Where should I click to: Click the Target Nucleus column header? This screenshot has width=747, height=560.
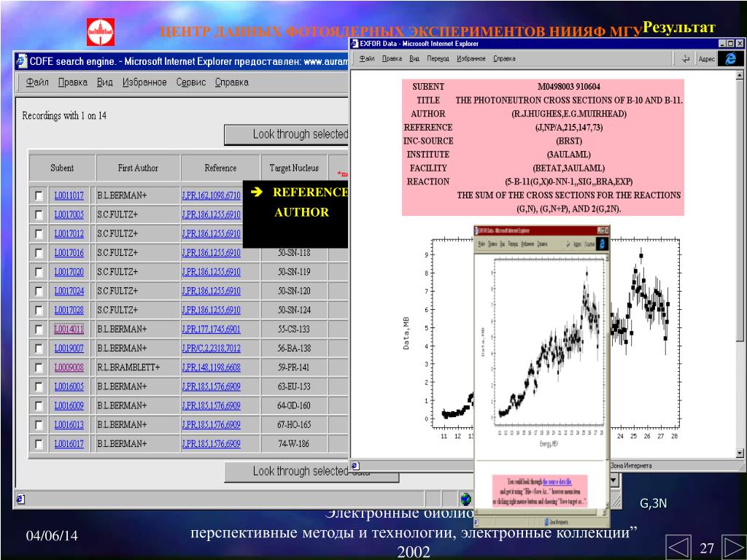pyautogui.click(x=294, y=168)
